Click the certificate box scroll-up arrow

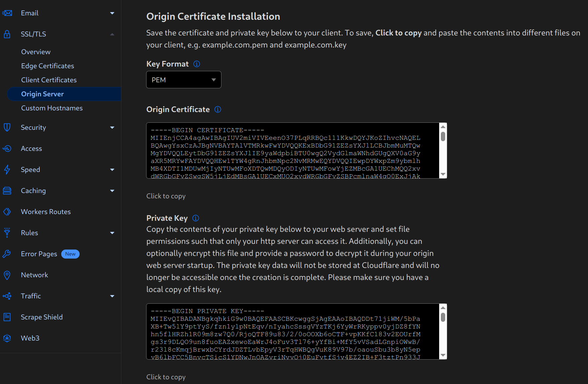(443, 127)
